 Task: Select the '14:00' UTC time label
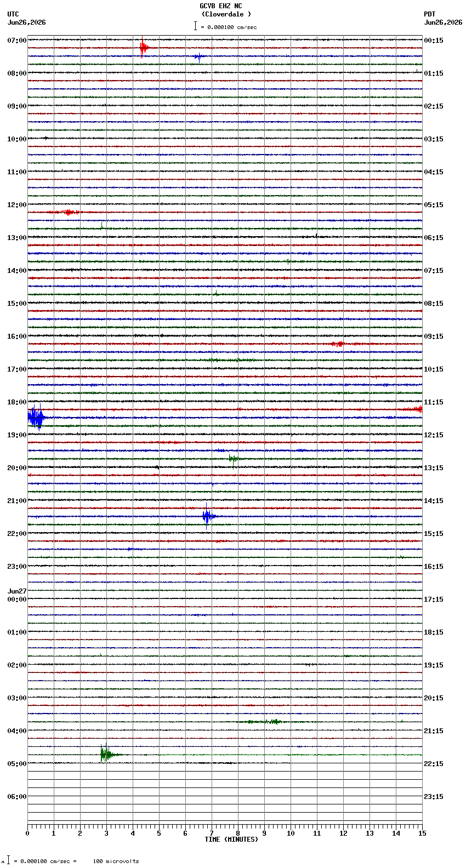[x=17, y=271]
